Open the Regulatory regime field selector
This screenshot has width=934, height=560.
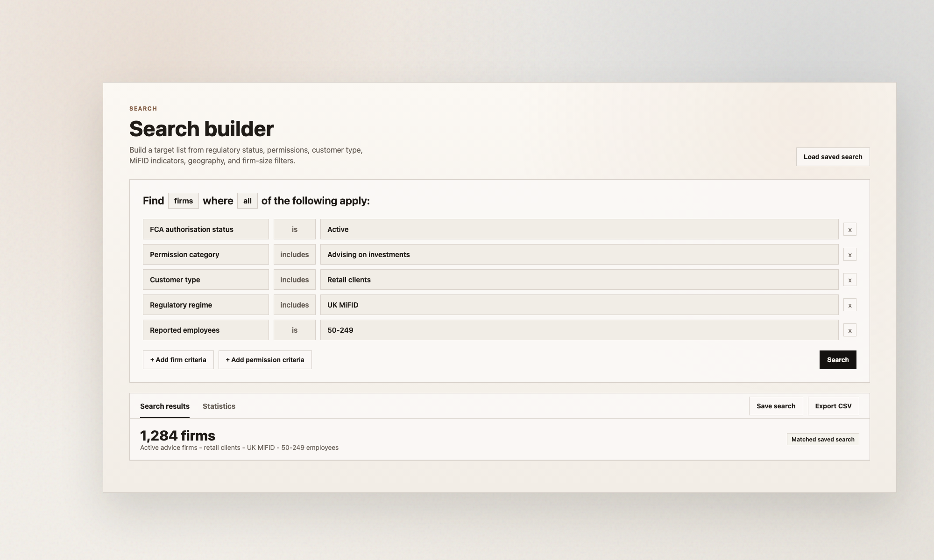tap(205, 305)
